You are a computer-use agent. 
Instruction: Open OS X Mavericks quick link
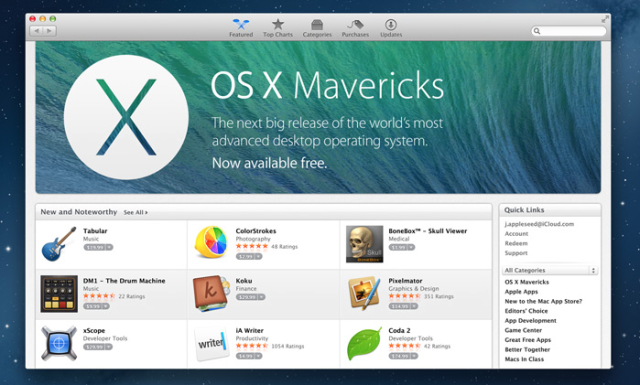click(527, 282)
